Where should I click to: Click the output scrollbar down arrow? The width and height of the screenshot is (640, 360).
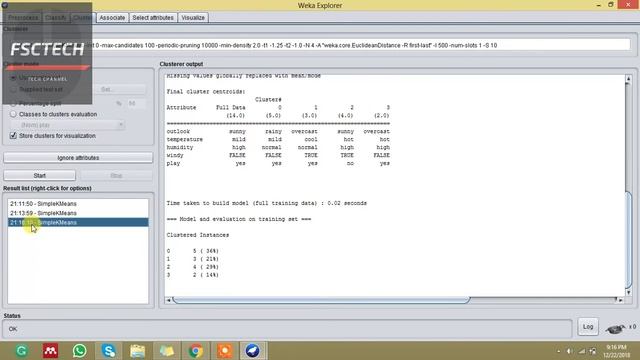click(629, 292)
